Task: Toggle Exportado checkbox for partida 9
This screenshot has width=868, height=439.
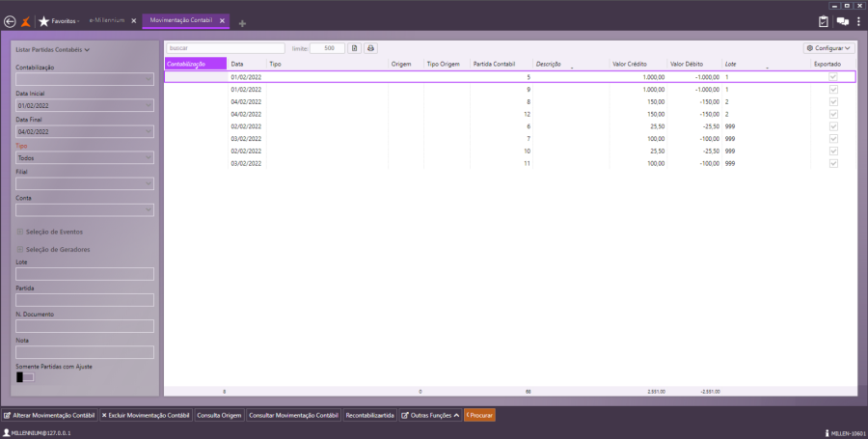Action: click(833, 89)
